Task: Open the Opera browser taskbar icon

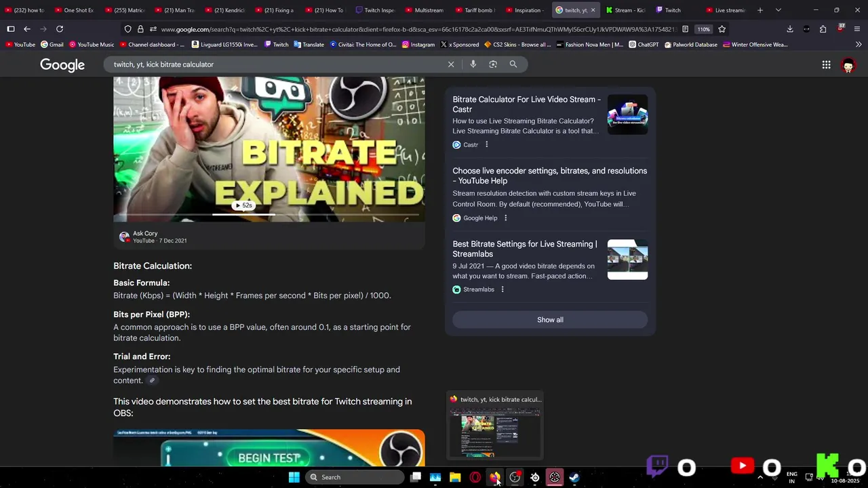Action: click(x=475, y=477)
